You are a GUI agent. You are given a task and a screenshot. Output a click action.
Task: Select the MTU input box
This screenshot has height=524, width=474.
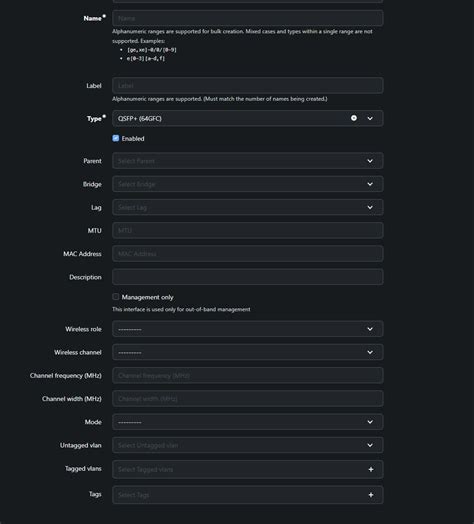(x=248, y=231)
